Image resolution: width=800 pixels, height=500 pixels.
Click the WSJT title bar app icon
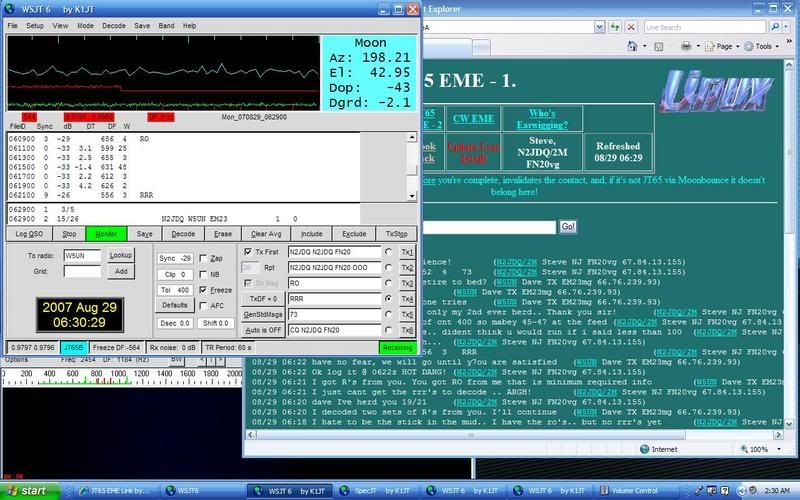(9, 9)
